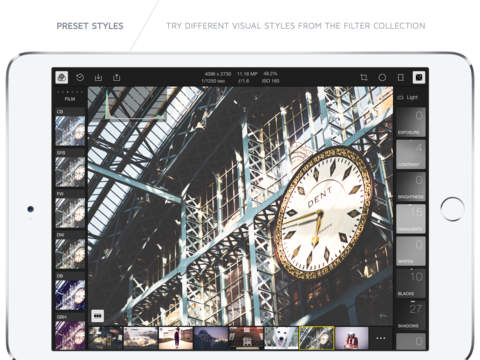Open the presets filter icon at top-left

pyautogui.click(x=62, y=77)
